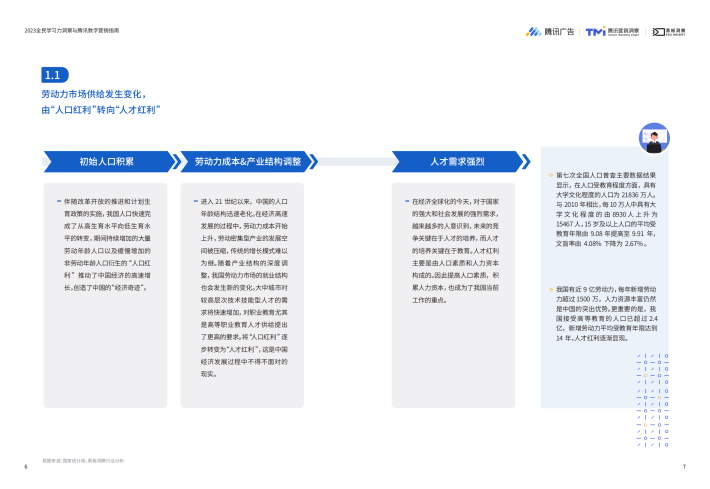710x489 pixels.
Task: Click page number 7 at bottom right
Action: tap(684, 467)
